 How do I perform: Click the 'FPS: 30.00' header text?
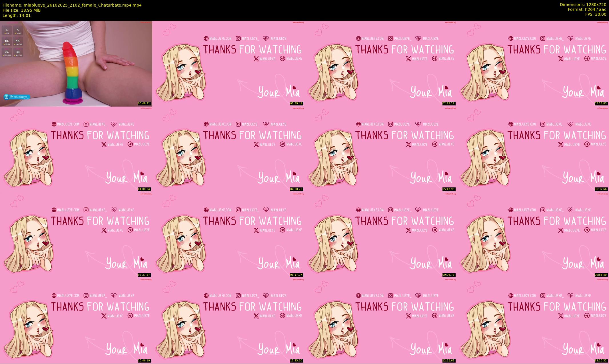[x=596, y=14]
